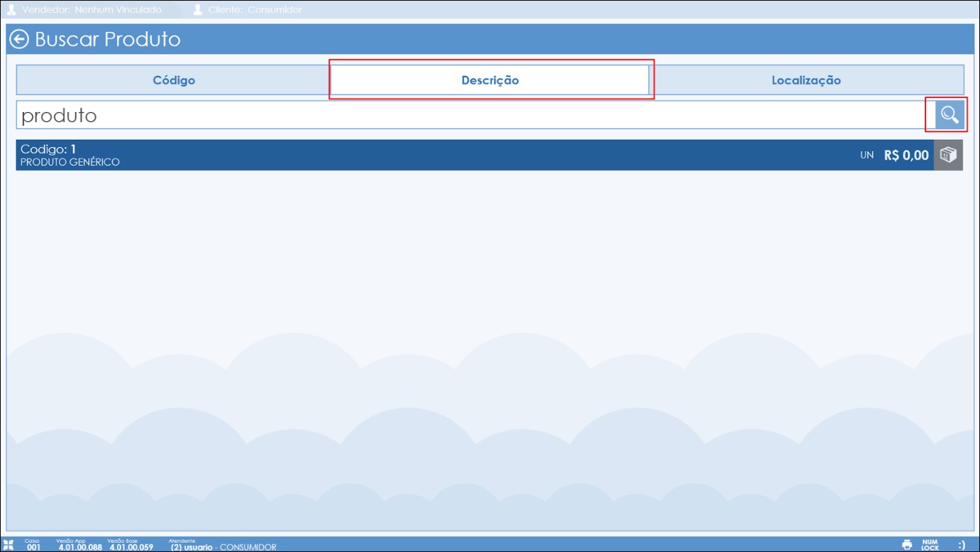The width and height of the screenshot is (980, 552).
Task: Click the NUM LOCK indicator in the status bar
Action: [x=930, y=545]
